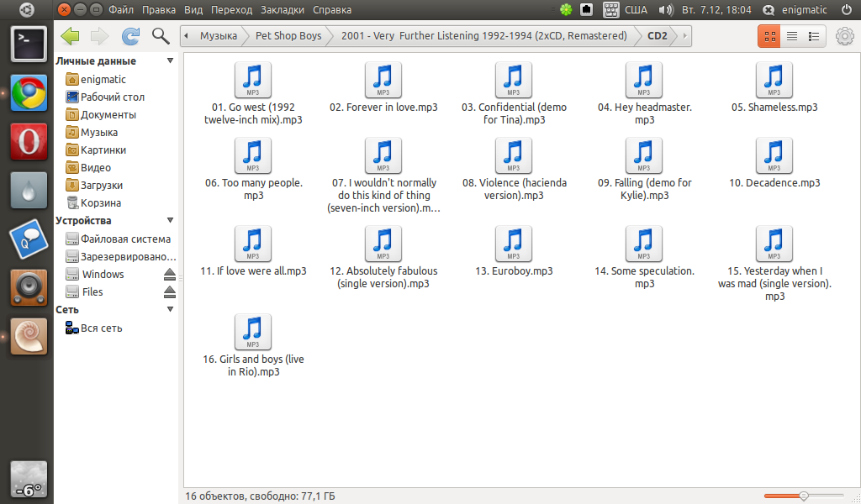
Task: Open the gear settings menu
Action: (844, 36)
